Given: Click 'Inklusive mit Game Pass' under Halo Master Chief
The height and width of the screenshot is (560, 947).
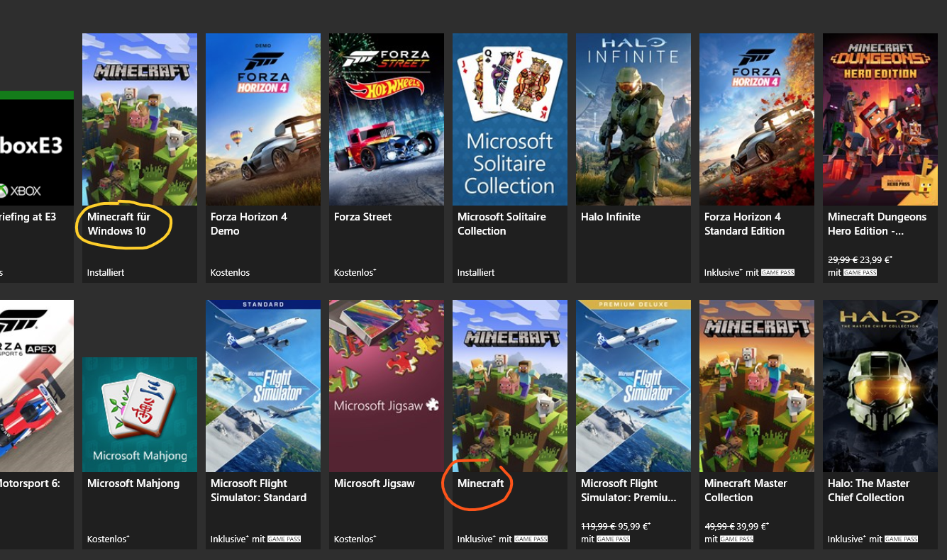Looking at the screenshot, I should click(x=873, y=539).
